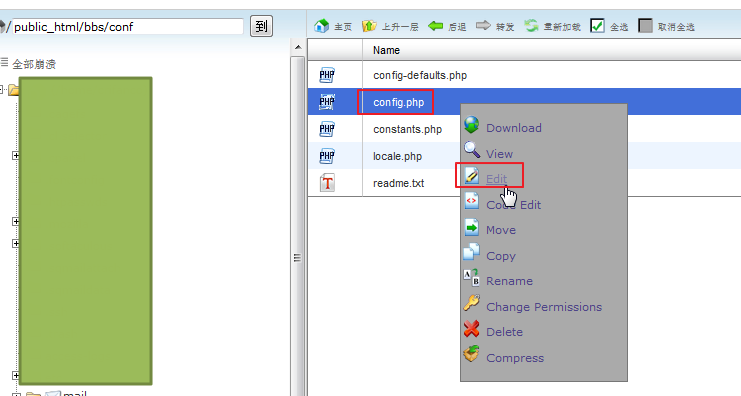Click the Reload (重新加载) refresh icon
This screenshot has height=396, width=741.
pyautogui.click(x=531, y=26)
